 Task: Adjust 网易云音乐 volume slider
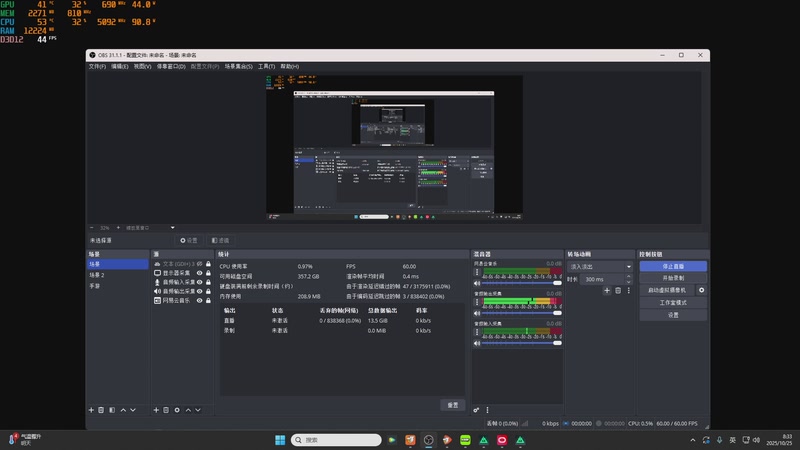(521, 283)
